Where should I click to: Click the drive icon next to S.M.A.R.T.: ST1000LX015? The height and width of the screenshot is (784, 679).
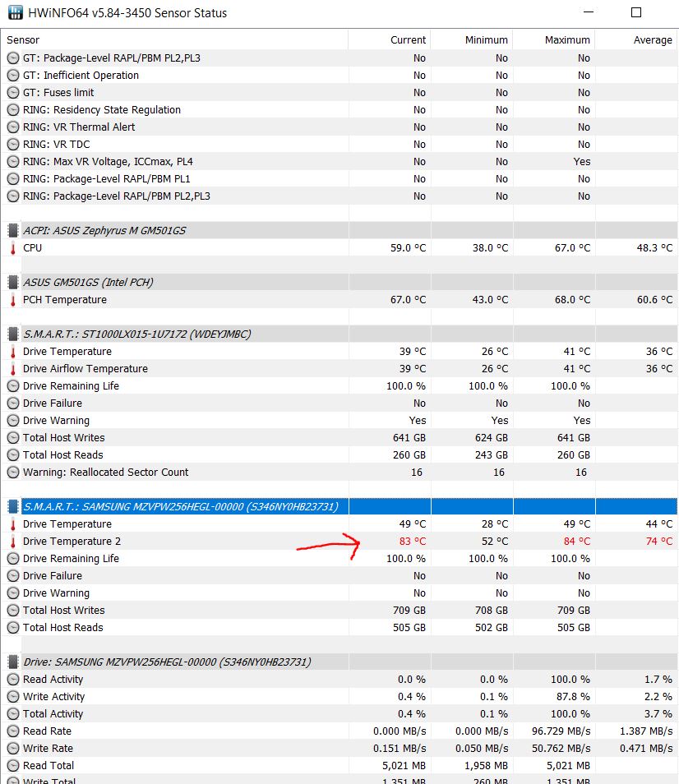(13, 334)
